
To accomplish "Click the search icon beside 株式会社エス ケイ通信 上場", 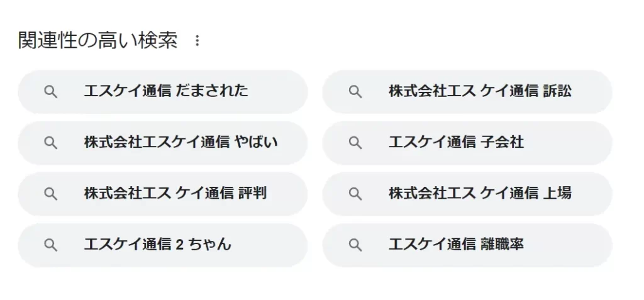I will click(355, 194).
